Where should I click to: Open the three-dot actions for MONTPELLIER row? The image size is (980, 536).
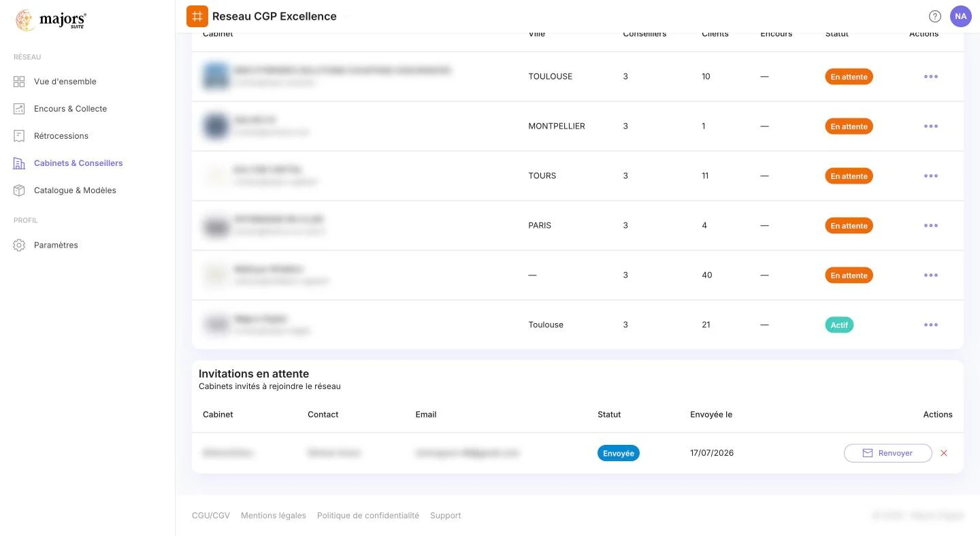click(x=931, y=126)
